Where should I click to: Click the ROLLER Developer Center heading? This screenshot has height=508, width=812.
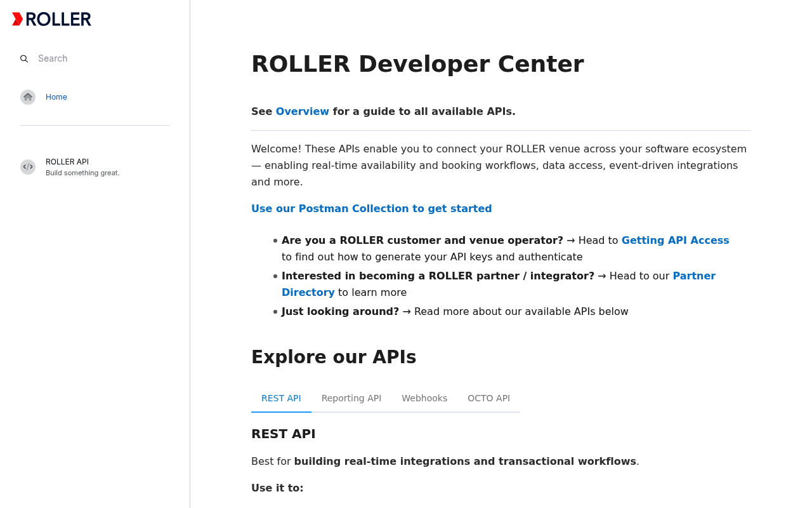click(417, 64)
